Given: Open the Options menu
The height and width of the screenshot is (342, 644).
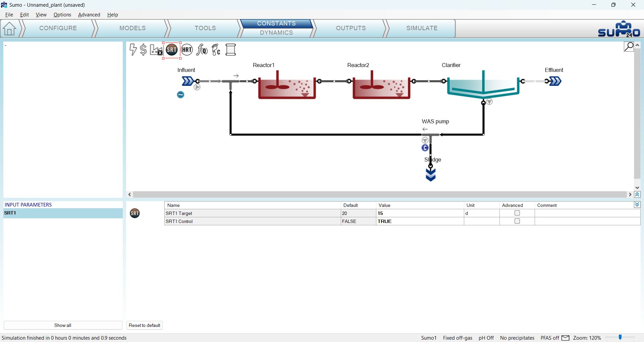Looking at the screenshot, I should click(62, 15).
